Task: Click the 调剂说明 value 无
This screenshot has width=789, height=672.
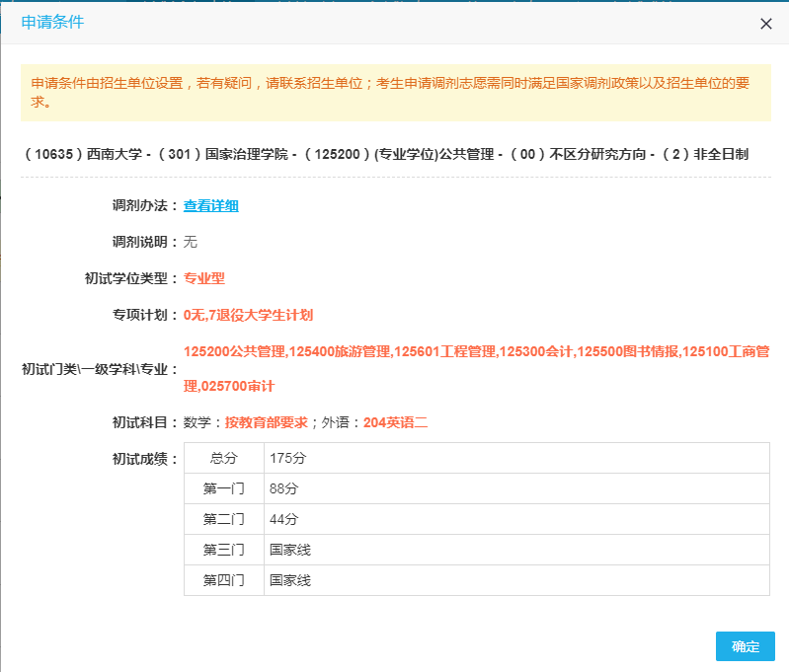Action: 191,242
